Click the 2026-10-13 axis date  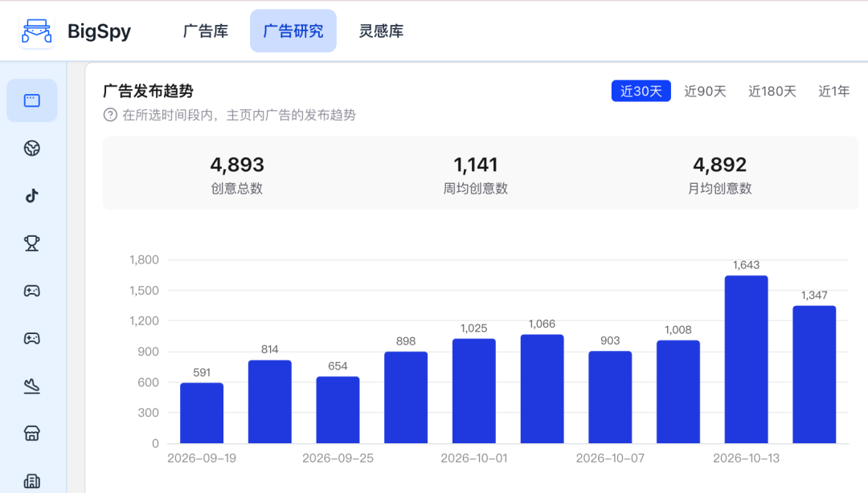[746, 458]
